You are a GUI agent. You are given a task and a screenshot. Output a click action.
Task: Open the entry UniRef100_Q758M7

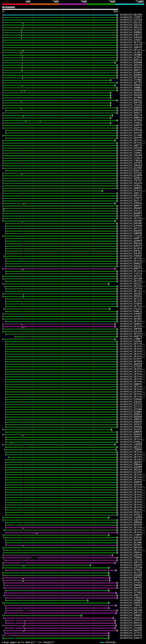131,570
